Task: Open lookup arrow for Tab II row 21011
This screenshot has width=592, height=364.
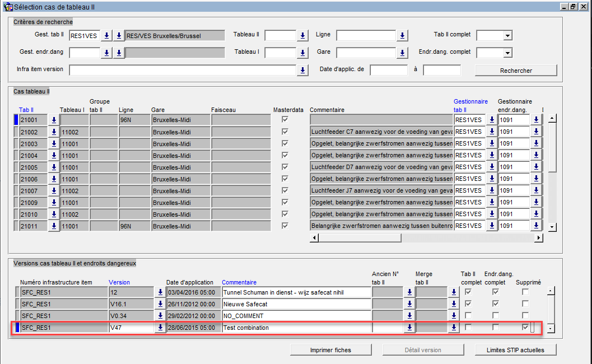Action: [54, 226]
